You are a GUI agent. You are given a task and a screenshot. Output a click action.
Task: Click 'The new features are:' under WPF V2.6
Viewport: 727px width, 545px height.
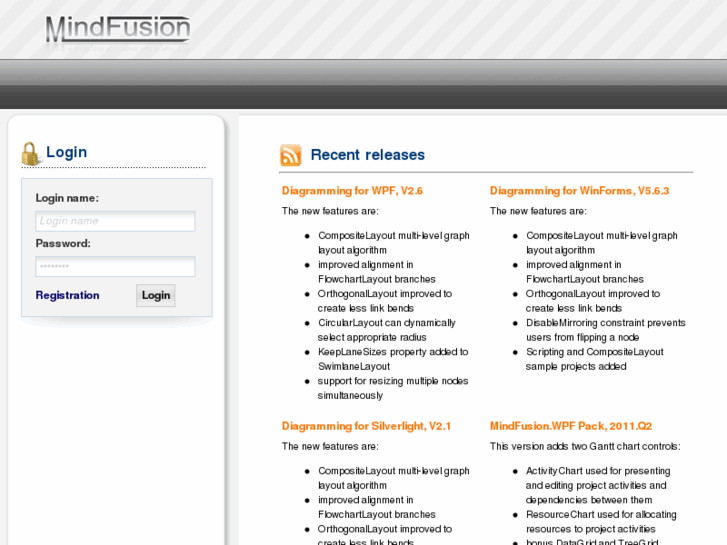click(330, 212)
